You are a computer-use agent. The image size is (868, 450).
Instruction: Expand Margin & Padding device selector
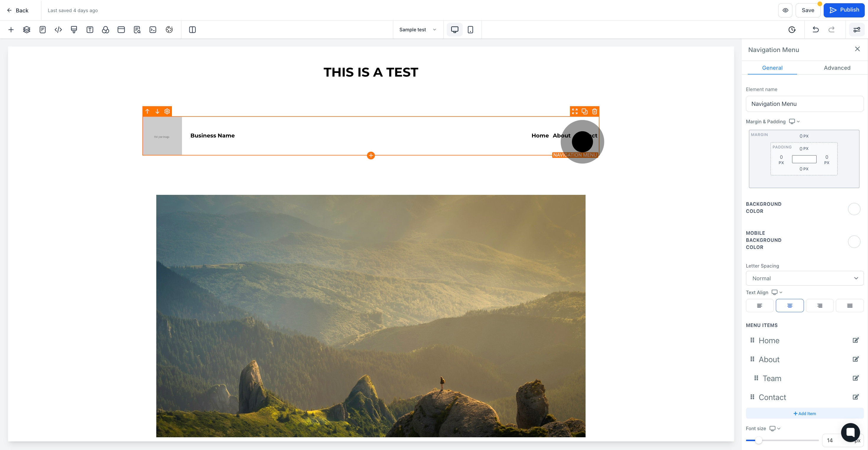click(x=794, y=122)
